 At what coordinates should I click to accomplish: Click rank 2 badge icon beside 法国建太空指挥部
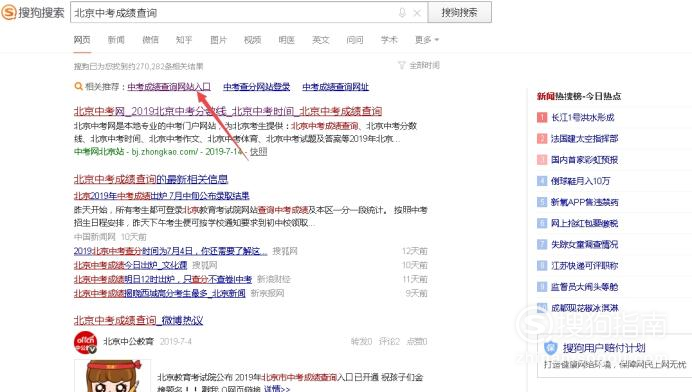click(x=542, y=139)
